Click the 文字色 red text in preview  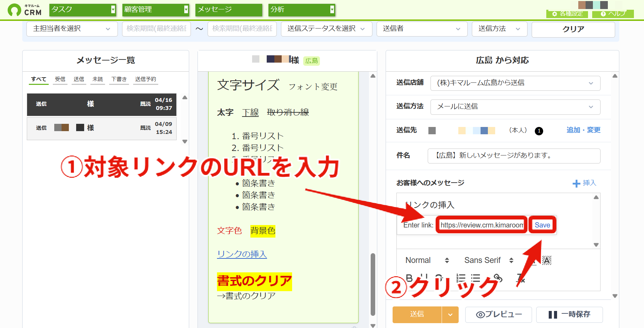[x=229, y=231]
